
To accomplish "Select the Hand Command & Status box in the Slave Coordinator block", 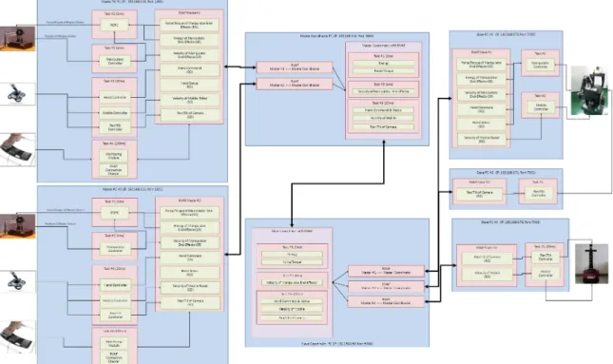I will [x=292, y=301].
